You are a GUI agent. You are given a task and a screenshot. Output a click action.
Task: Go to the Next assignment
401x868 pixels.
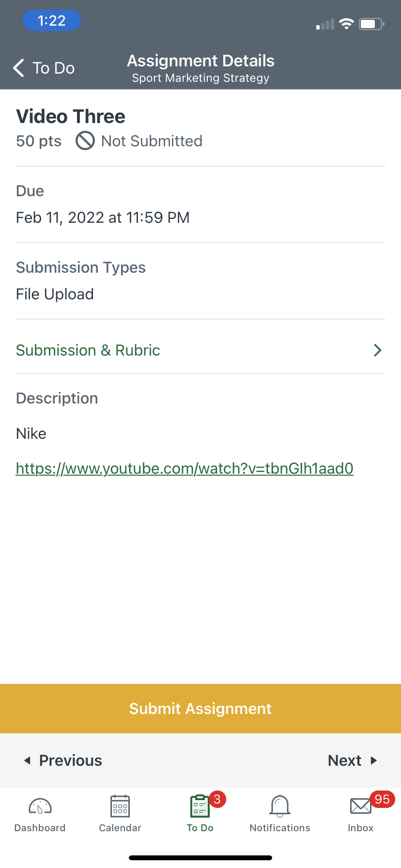pyautogui.click(x=352, y=760)
